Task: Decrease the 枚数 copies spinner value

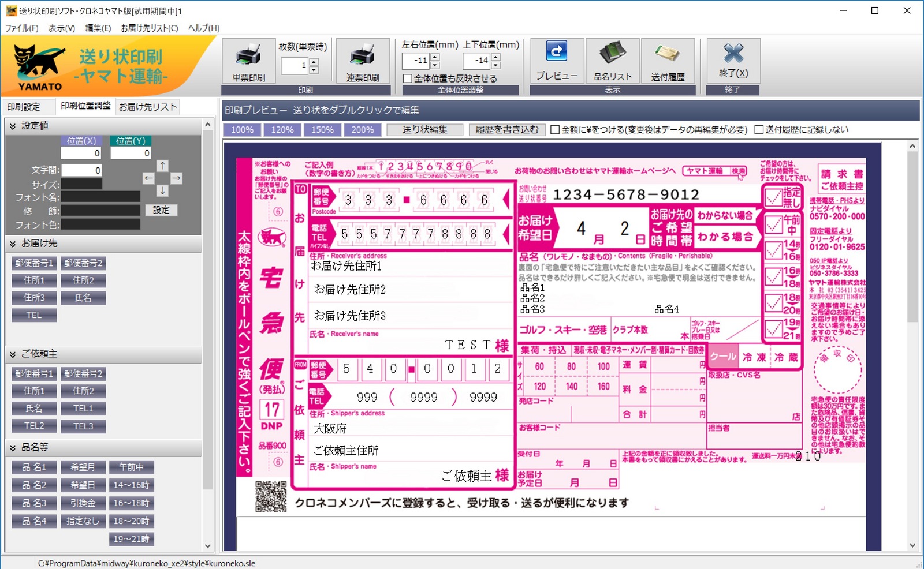Action: 314,70
